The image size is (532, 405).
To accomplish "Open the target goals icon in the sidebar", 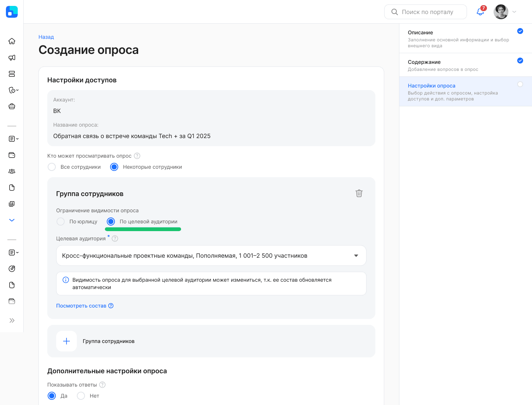I will point(12,269).
